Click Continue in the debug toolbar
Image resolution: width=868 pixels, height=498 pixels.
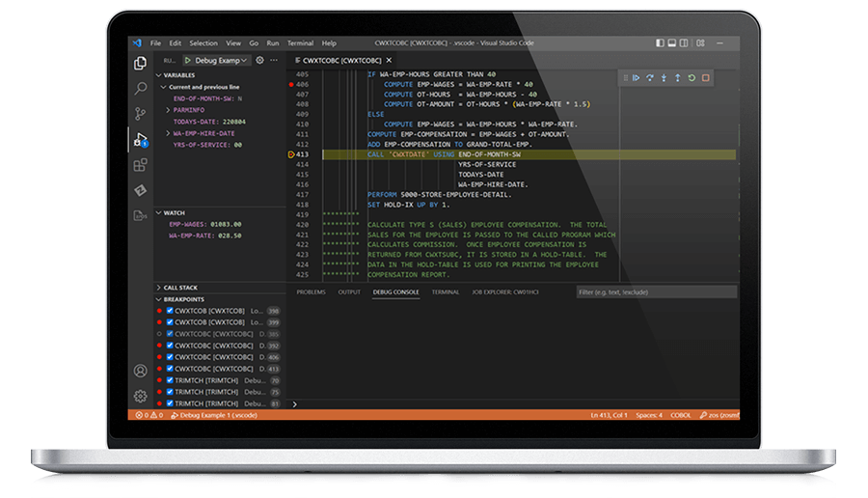(x=637, y=77)
